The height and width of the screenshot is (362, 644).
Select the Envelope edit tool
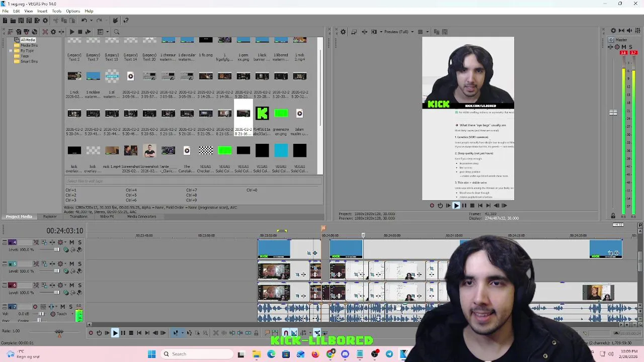tap(190, 333)
